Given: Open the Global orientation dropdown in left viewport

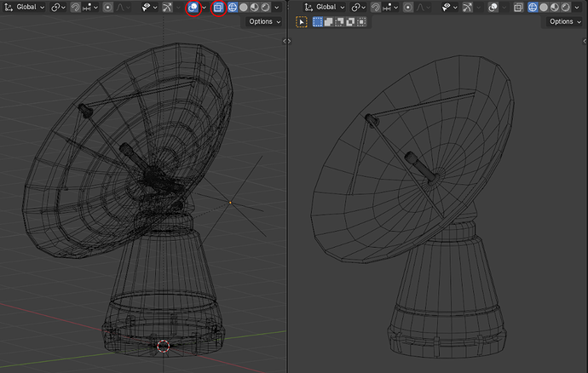Looking at the screenshot, I should pos(26,7).
